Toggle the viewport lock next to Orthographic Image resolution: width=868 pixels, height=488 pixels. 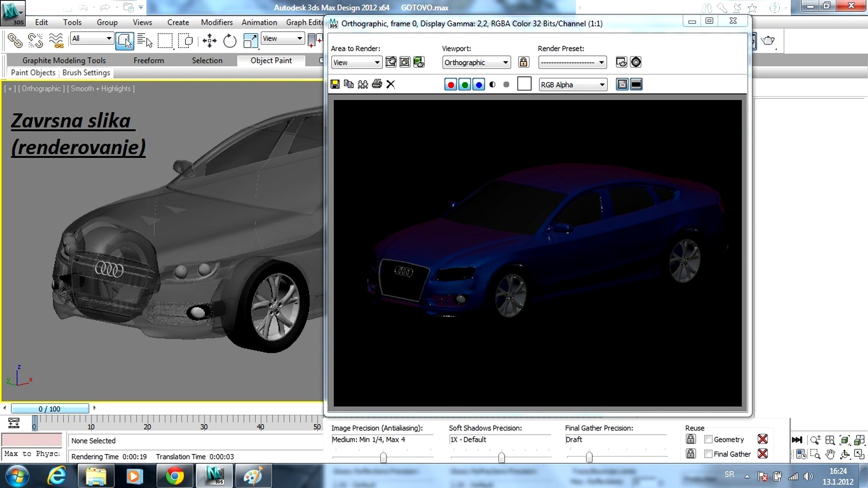524,62
